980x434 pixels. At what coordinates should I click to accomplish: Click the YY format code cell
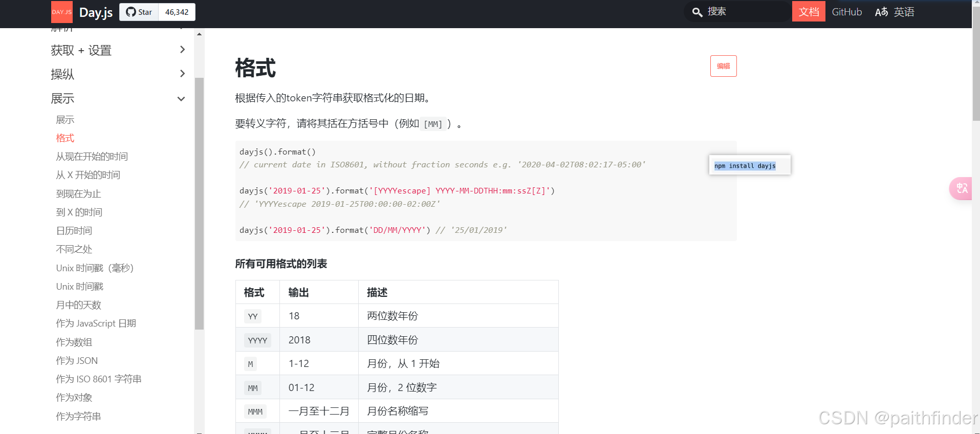(253, 316)
